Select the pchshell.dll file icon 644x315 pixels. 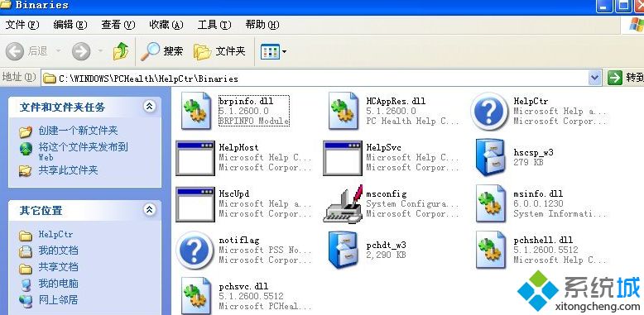pyautogui.click(x=491, y=250)
